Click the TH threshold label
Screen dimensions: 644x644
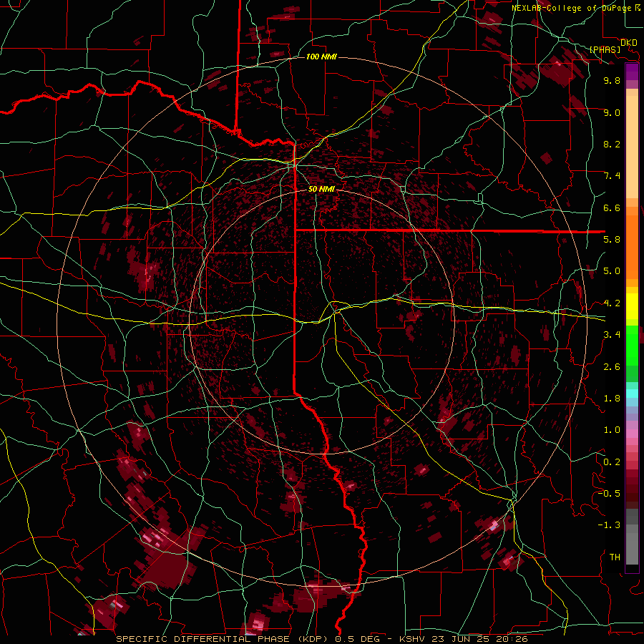point(615,557)
